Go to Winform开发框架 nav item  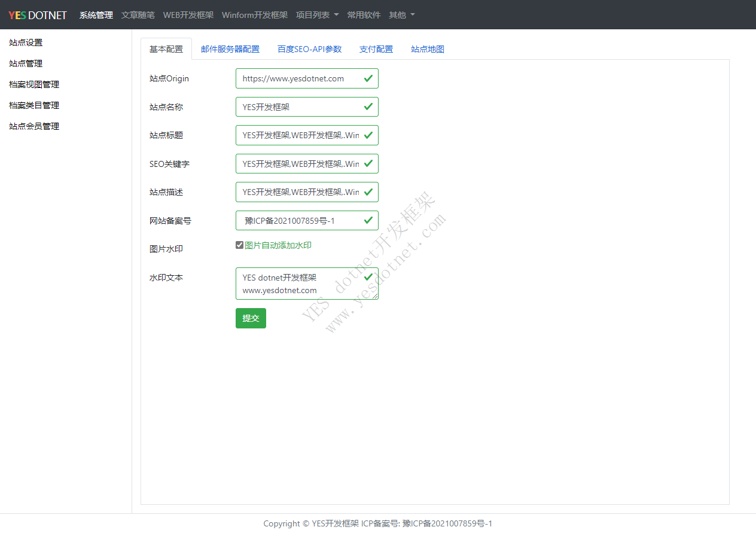(x=255, y=15)
